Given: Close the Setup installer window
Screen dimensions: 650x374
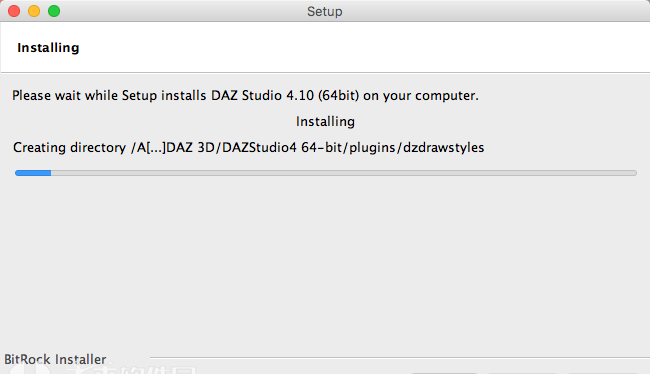Looking at the screenshot, I should [x=14, y=11].
